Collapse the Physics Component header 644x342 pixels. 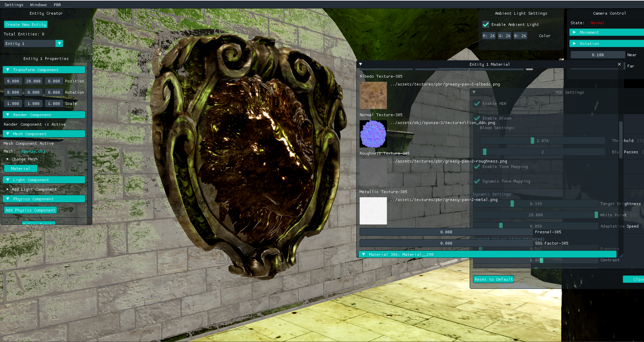[x=44, y=199]
